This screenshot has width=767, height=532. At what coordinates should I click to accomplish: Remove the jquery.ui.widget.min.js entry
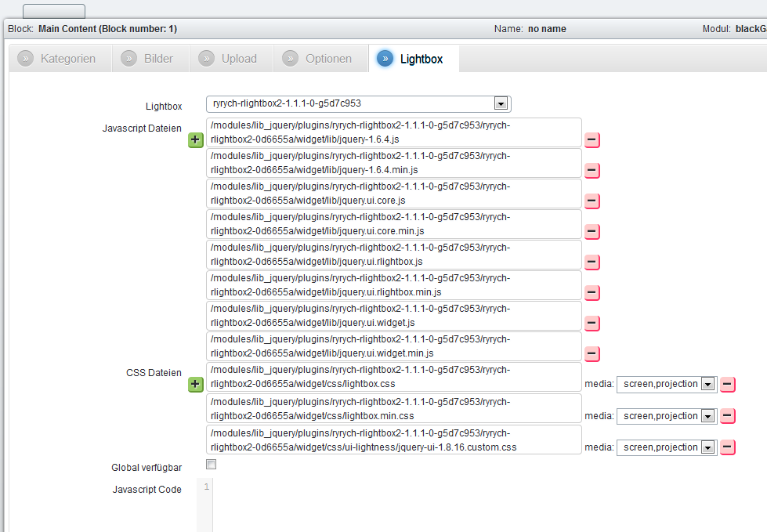[592, 354]
